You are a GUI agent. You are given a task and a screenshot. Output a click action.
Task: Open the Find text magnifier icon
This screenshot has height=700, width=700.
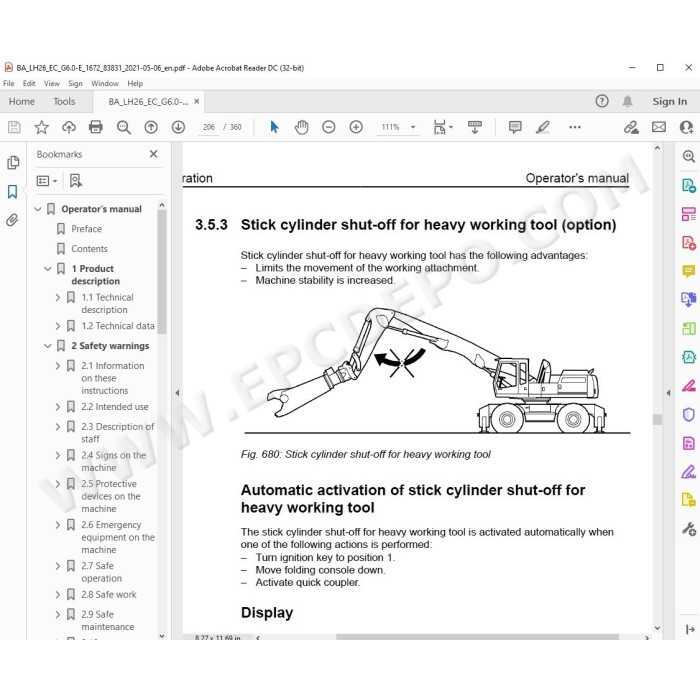click(124, 127)
